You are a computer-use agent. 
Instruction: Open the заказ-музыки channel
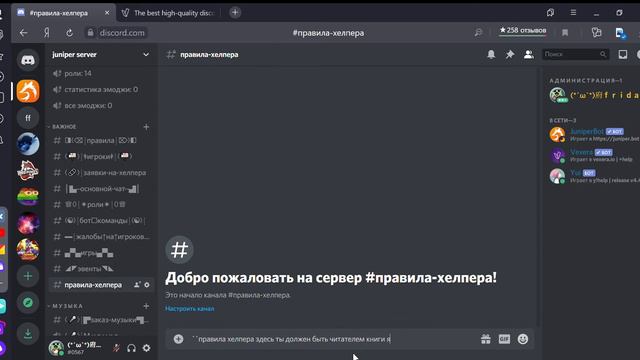coord(100,320)
